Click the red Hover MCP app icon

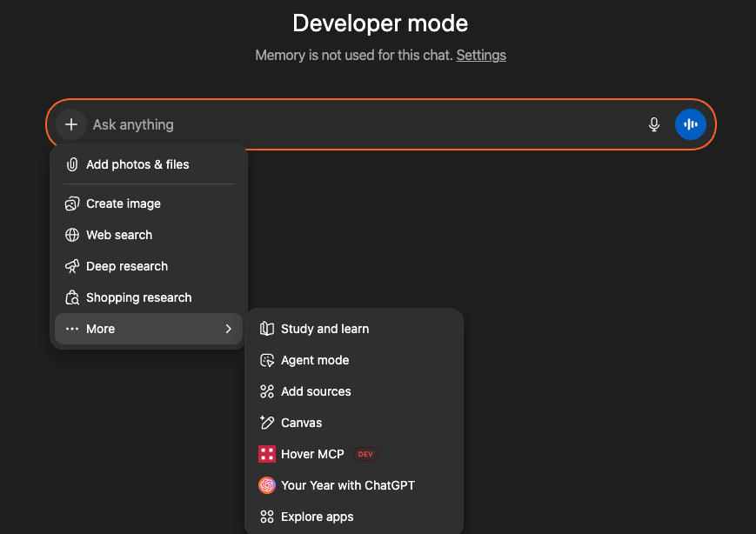[x=266, y=454]
